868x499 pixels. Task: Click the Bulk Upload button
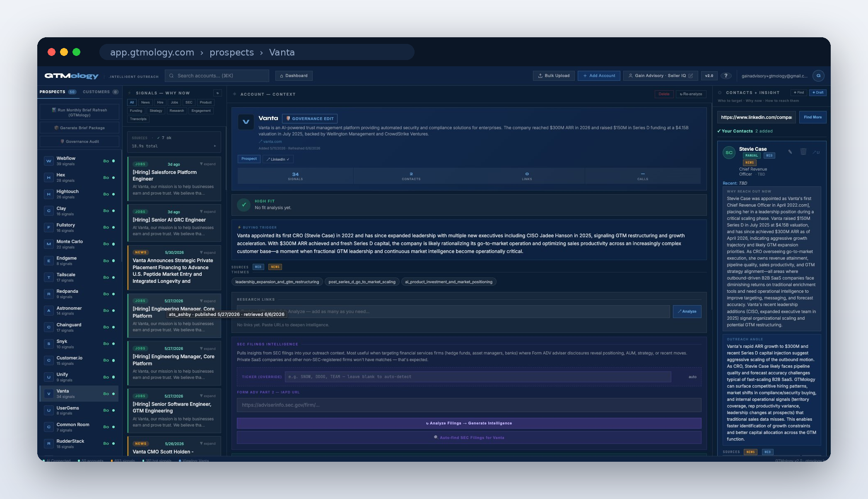pos(554,76)
